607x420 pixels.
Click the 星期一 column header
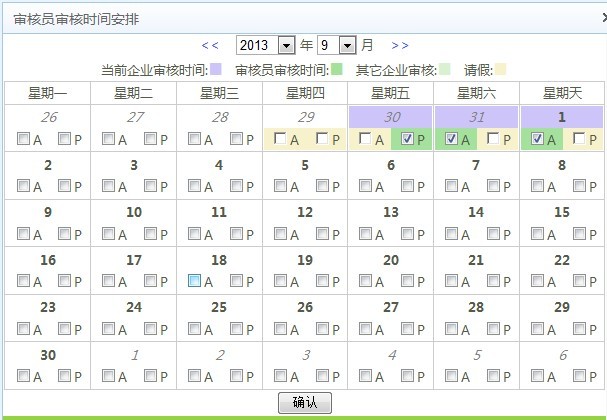pyautogui.click(x=47, y=93)
